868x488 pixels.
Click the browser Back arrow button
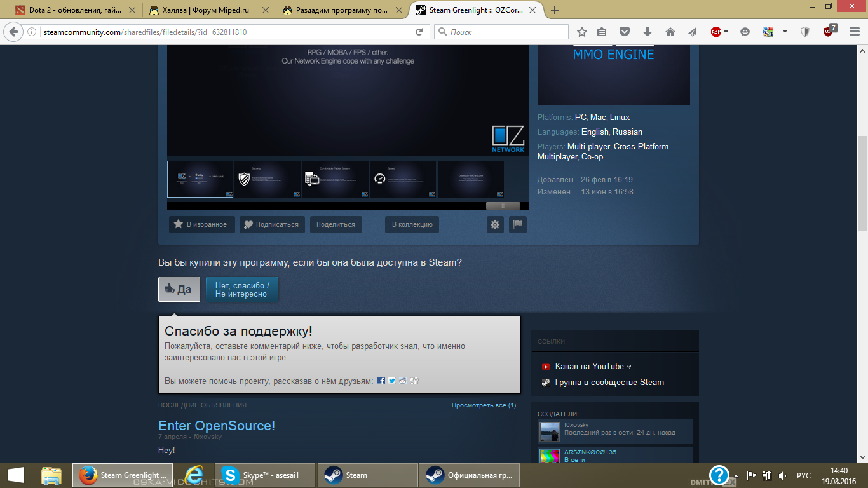coord(13,32)
